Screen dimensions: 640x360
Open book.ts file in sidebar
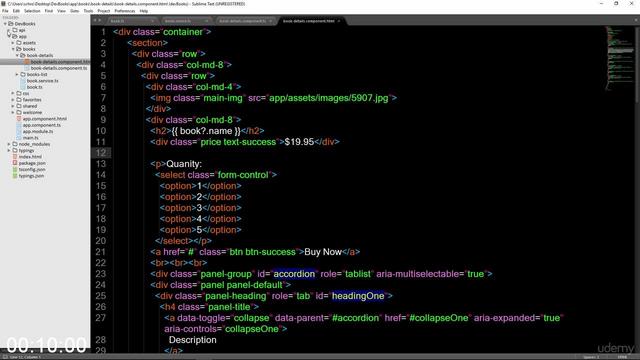(34, 87)
